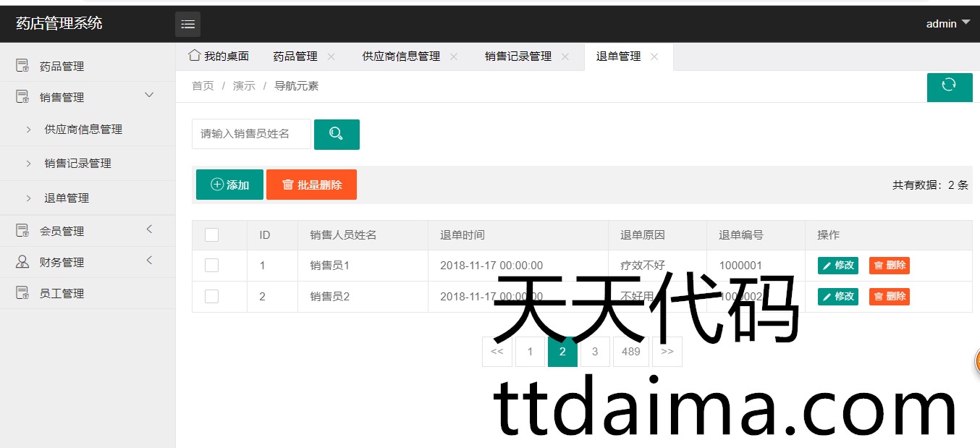Open 销售记录管理 in the sidebar
The height and width of the screenshot is (448, 980).
point(77,164)
